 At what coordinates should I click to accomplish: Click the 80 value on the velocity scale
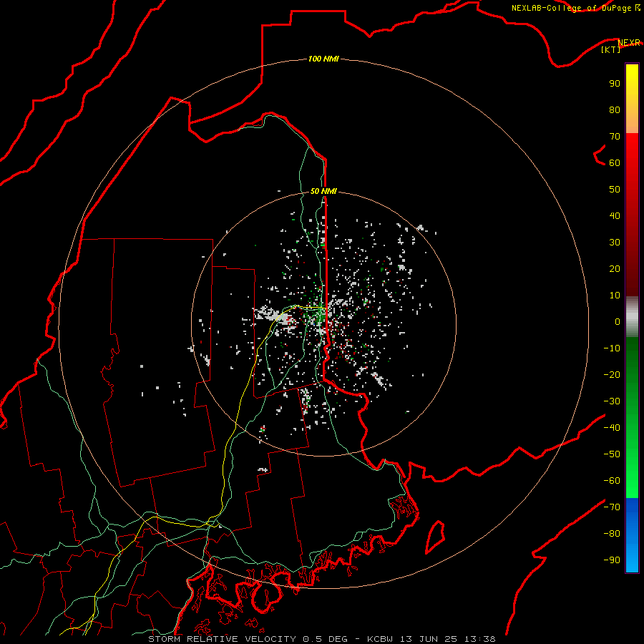(x=615, y=109)
